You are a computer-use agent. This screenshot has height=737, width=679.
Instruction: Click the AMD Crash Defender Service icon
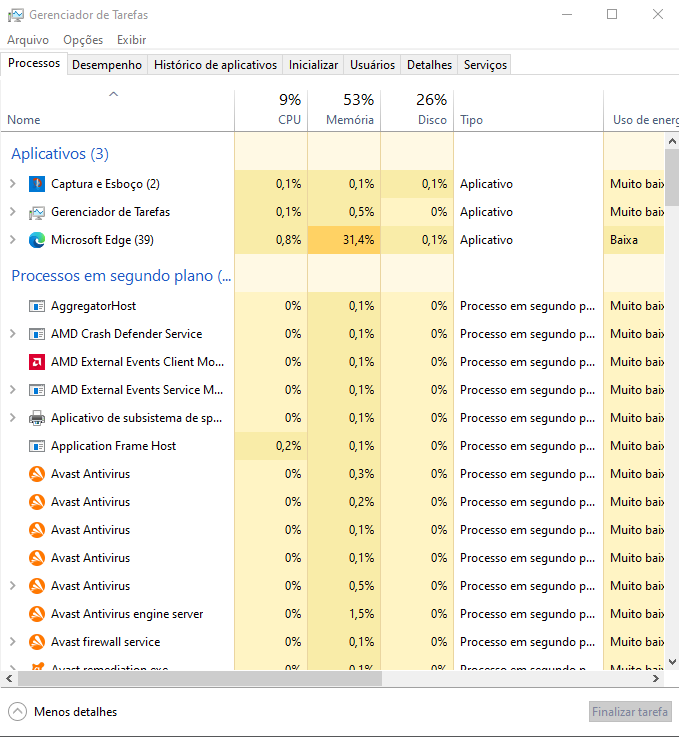click(37, 334)
